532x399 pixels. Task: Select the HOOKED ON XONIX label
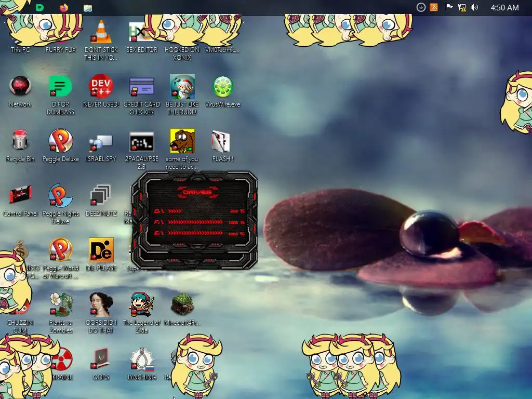(x=182, y=54)
